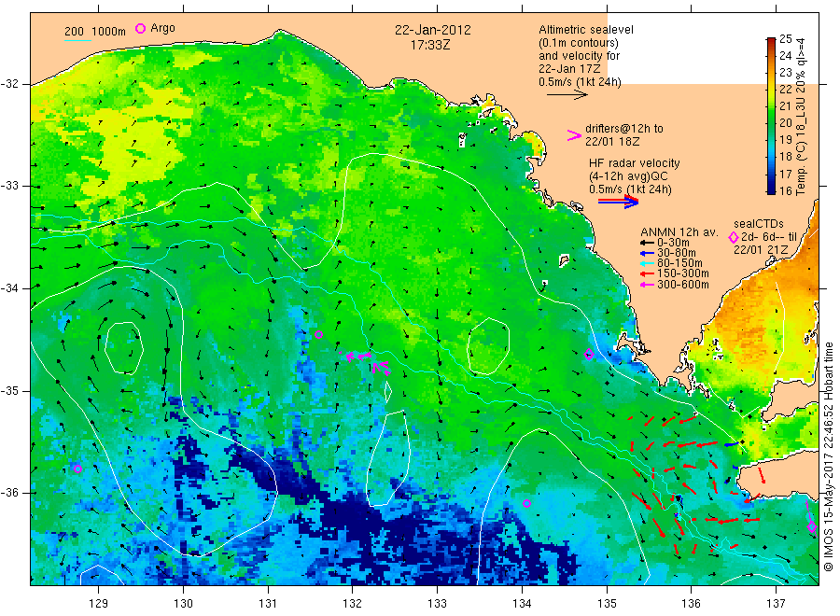The image size is (840, 616).
Task: Click the (0.1m contours) caption line
Action: 579,43
